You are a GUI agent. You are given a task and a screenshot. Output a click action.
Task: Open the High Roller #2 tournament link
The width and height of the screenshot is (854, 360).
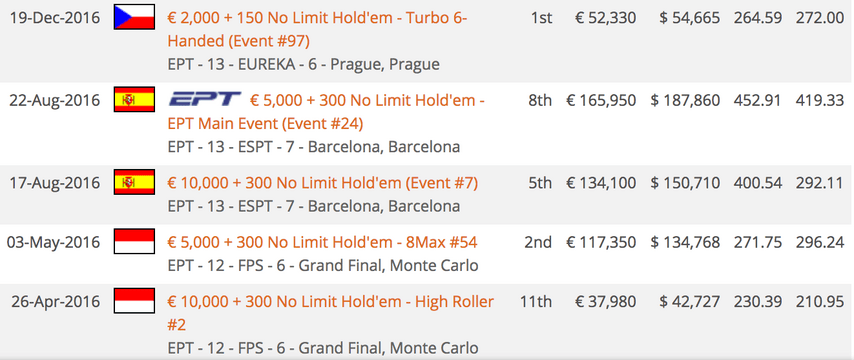point(331,313)
